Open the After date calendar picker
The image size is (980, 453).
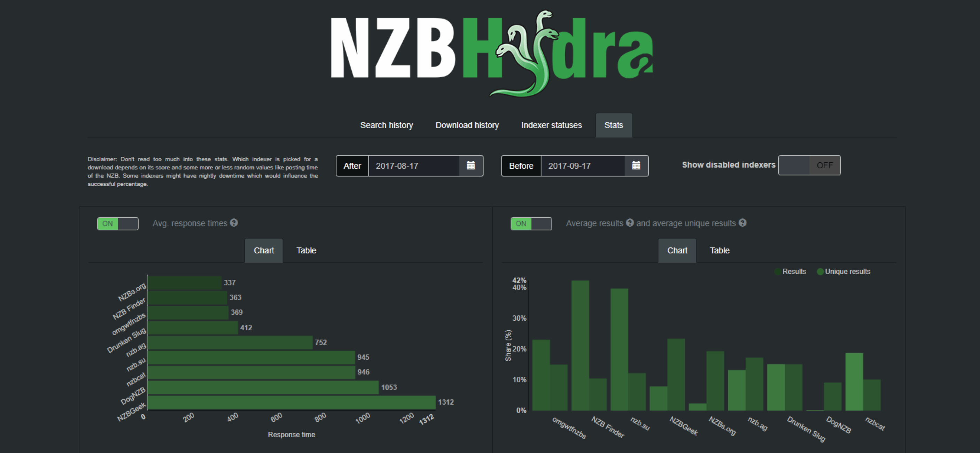(x=470, y=166)
